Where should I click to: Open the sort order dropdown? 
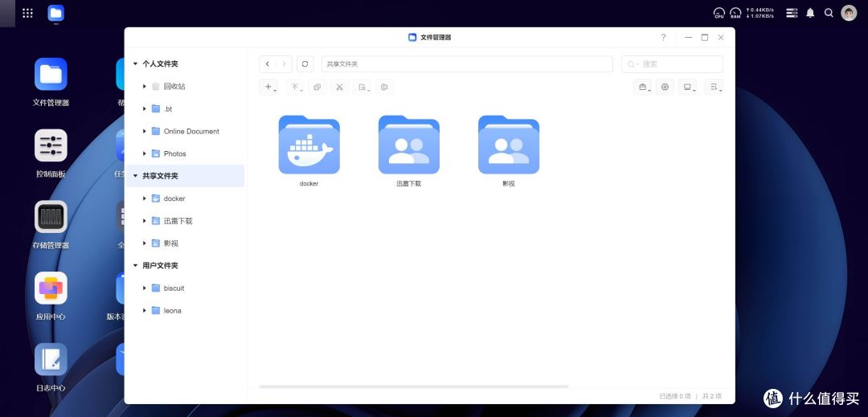(714, 87)
